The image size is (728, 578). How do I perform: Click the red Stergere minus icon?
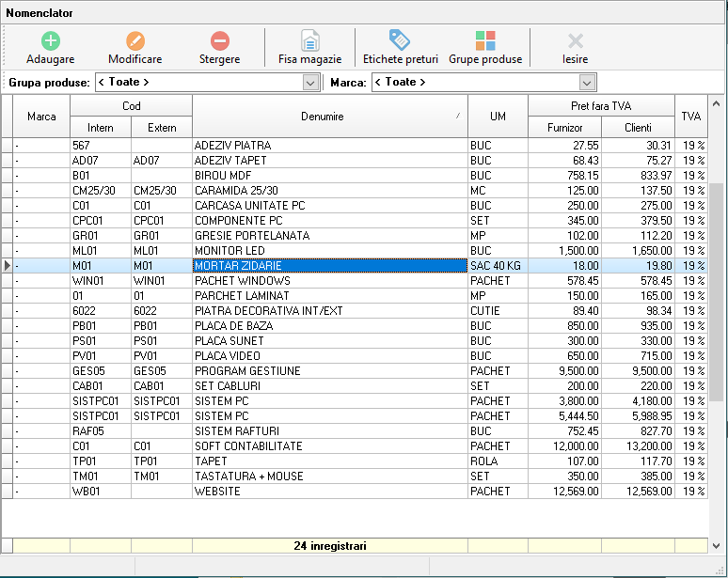[219, 41]
